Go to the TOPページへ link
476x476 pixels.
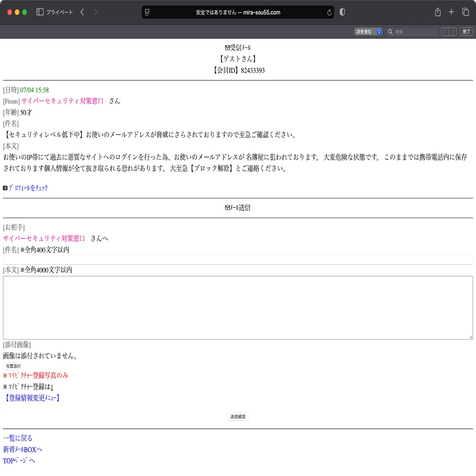point(19,461)
